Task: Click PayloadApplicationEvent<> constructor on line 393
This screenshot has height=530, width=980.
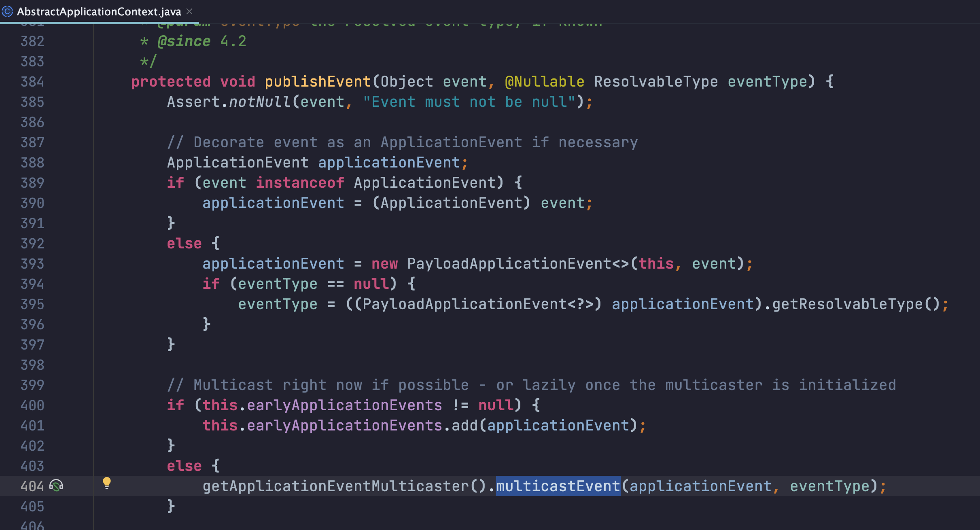Action: [518, 263]
